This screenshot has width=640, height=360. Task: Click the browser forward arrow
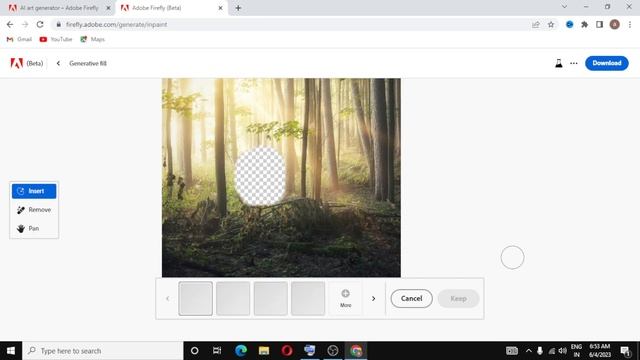click(25, 24)
